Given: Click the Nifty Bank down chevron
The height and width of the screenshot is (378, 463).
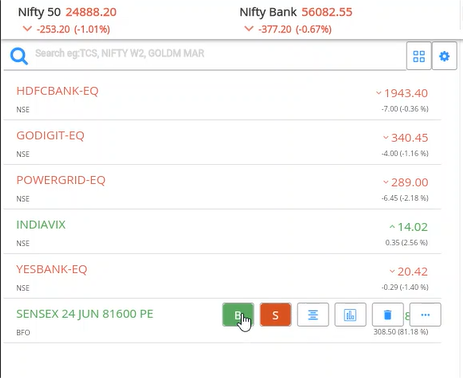Looking at the screenshot, I should (x=249, y=29).
